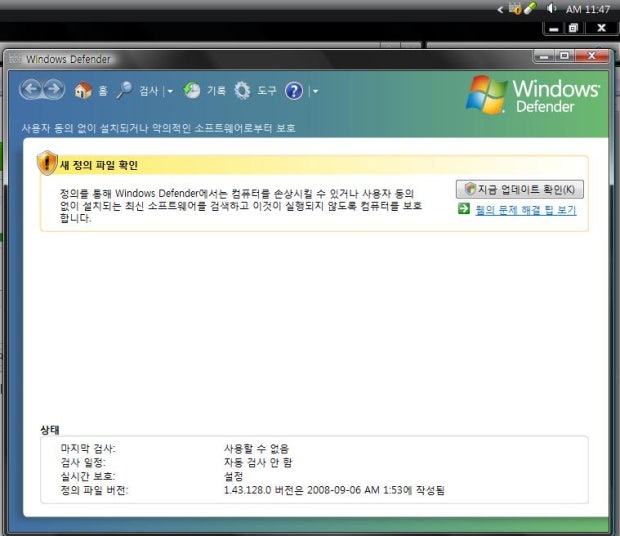Click the tray security alert icon
The height and width of the screenshot is (536, 620).
[515, 9]
